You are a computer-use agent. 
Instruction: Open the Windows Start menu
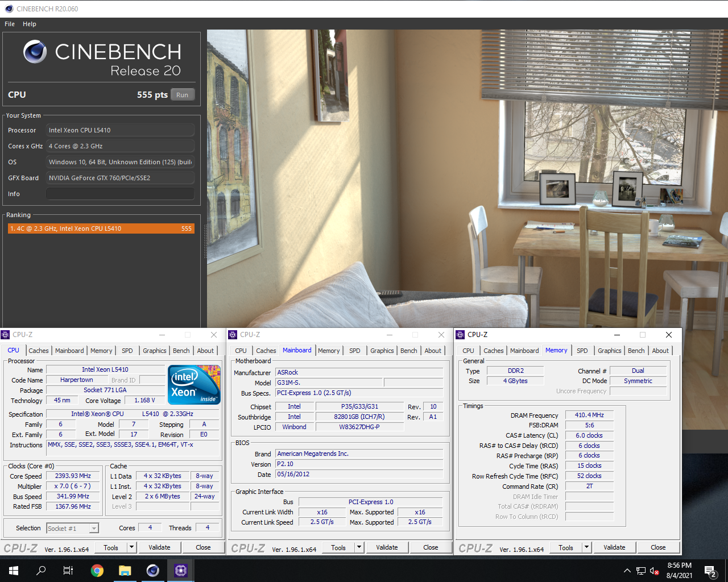[14, 571]
